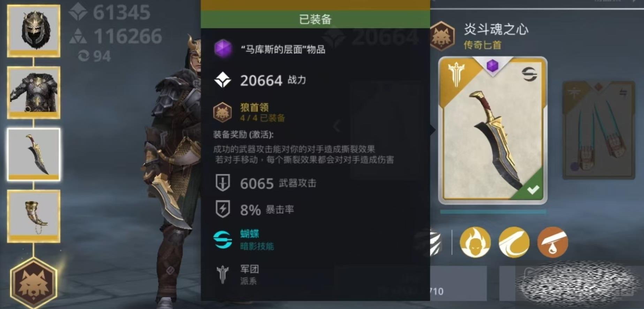Tap the flaming head ability icon

[x=475, y=242]
